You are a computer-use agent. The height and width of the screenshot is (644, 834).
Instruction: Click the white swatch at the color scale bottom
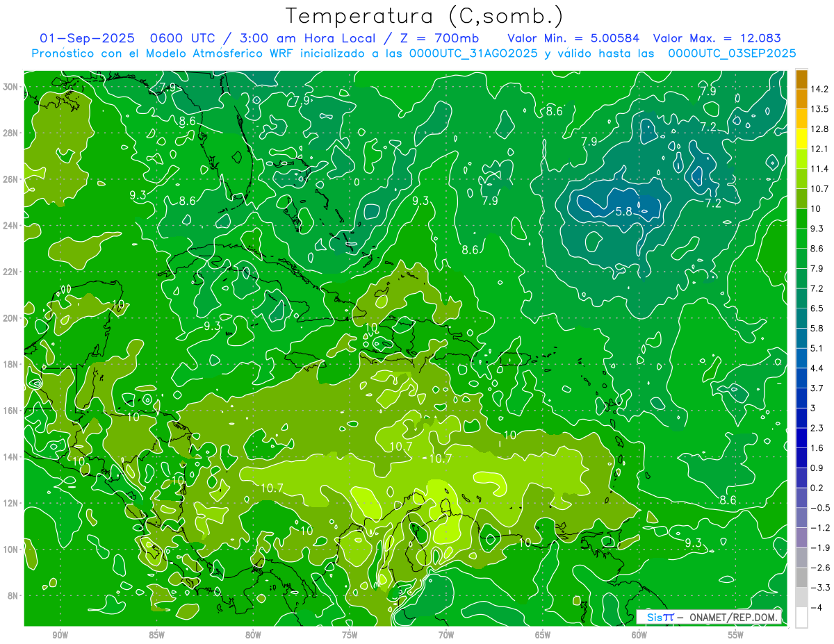[801, 617]
